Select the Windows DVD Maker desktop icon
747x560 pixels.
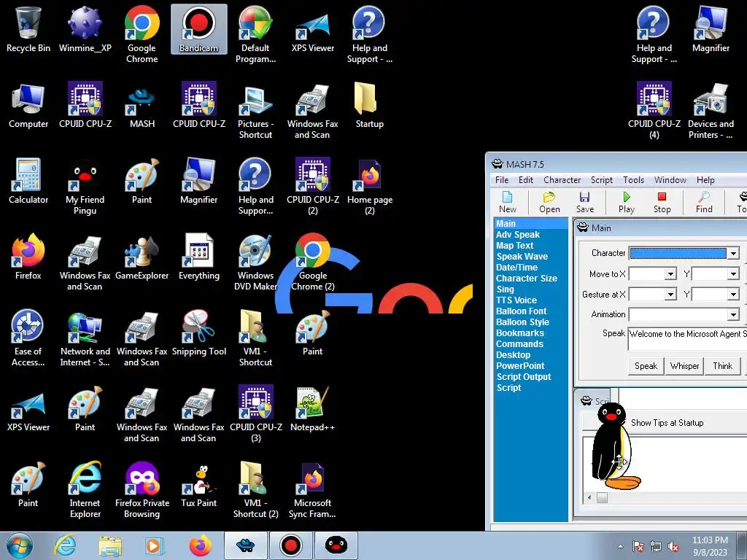(255, 262)
